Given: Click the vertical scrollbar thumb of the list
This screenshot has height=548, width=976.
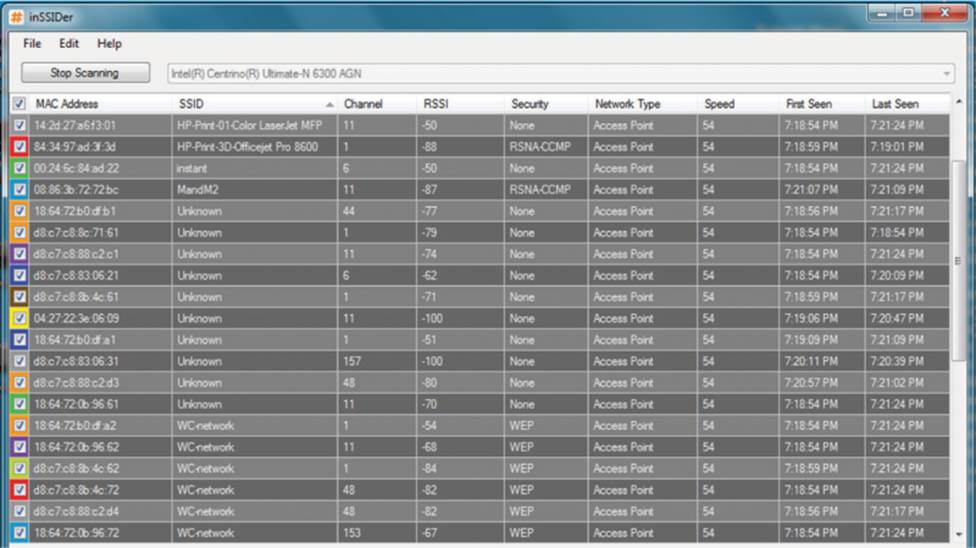Looking at the screenshot, I should pyautogui.click(x=958, y=260).
